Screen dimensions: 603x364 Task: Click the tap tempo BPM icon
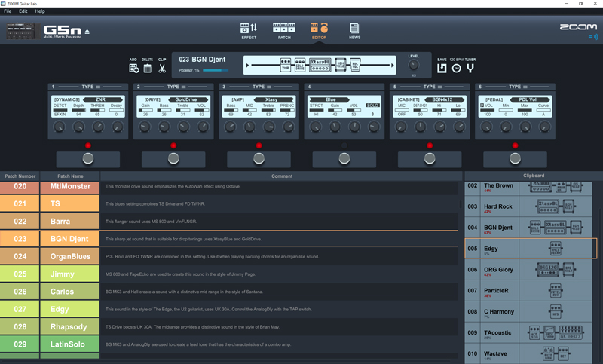click(x=456, y=69)
